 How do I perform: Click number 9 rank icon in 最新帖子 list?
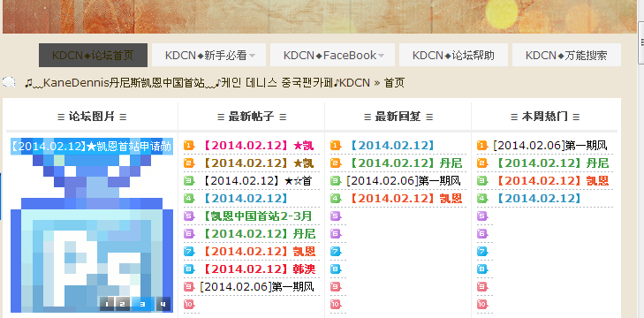189,287
